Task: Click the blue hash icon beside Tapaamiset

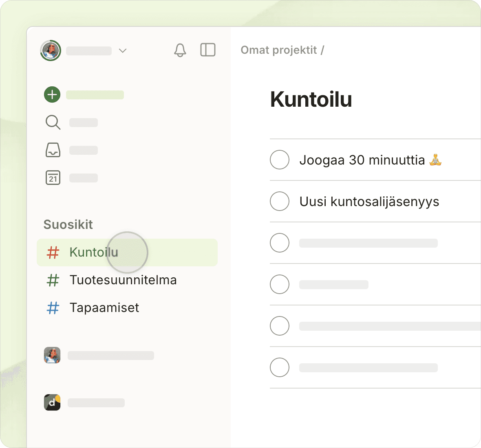Action: tap(53, 308)
